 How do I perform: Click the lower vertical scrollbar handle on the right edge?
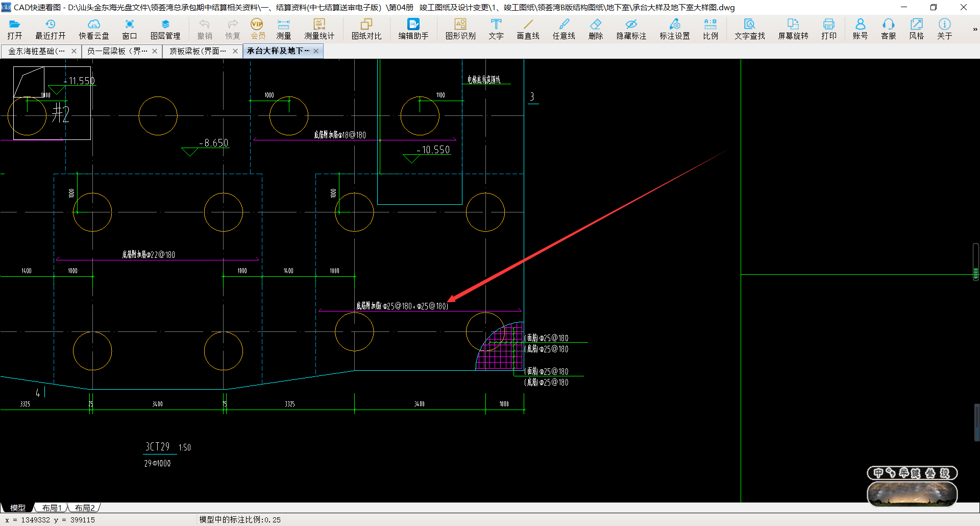pyautogui.click(x=976, y=422)
